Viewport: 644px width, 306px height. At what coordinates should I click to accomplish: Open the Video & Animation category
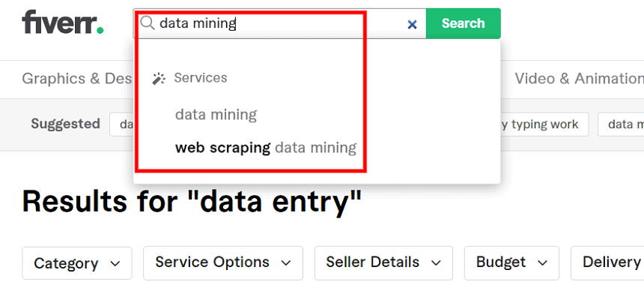click(x=579, y=78)
